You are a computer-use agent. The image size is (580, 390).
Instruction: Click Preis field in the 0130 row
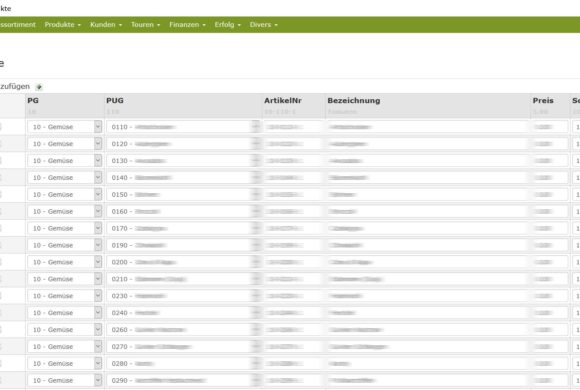550,161
